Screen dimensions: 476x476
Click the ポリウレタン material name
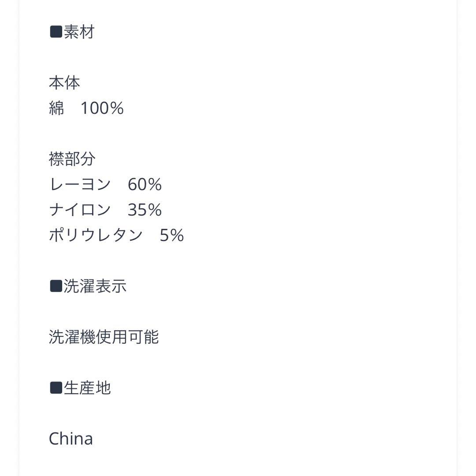pyautogui.click(x=96, y=235)
